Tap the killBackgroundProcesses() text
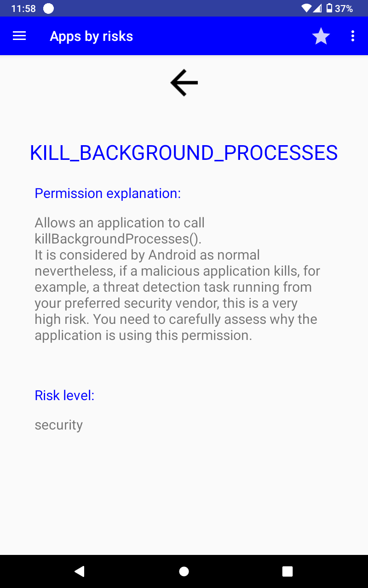 point(118,239)
